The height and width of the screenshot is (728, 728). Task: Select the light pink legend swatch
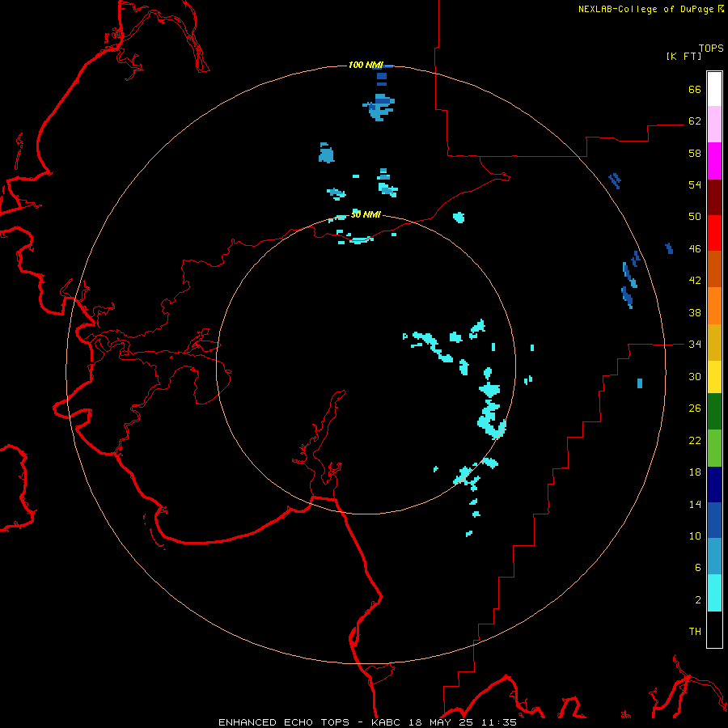(714, 124)
